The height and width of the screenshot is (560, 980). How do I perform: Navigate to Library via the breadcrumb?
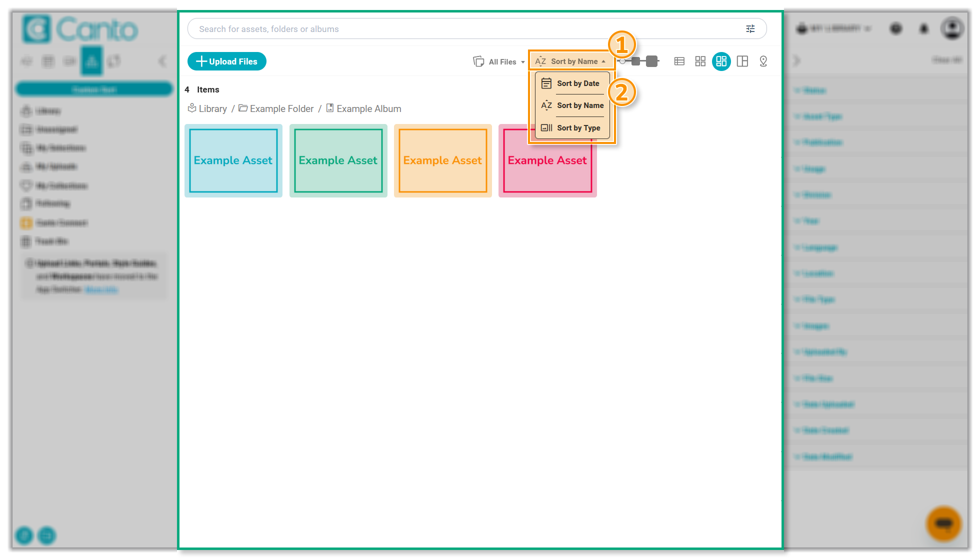(x=212, y=108)
